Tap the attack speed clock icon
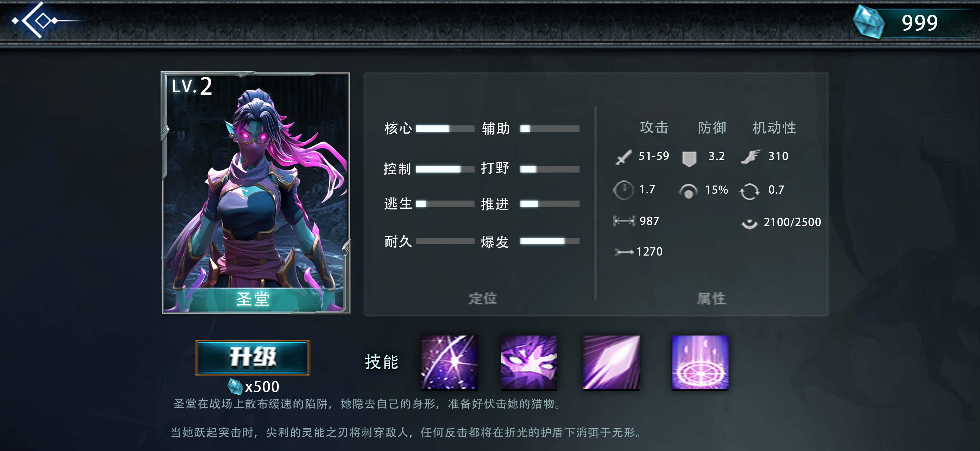The width and height of the screenshot is (980, 451). [623, 190]
